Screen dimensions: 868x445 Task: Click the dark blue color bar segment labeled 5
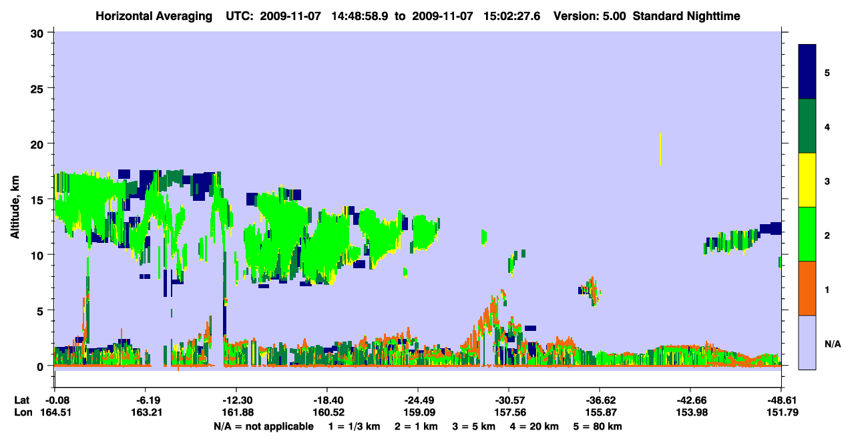(807, 72)
